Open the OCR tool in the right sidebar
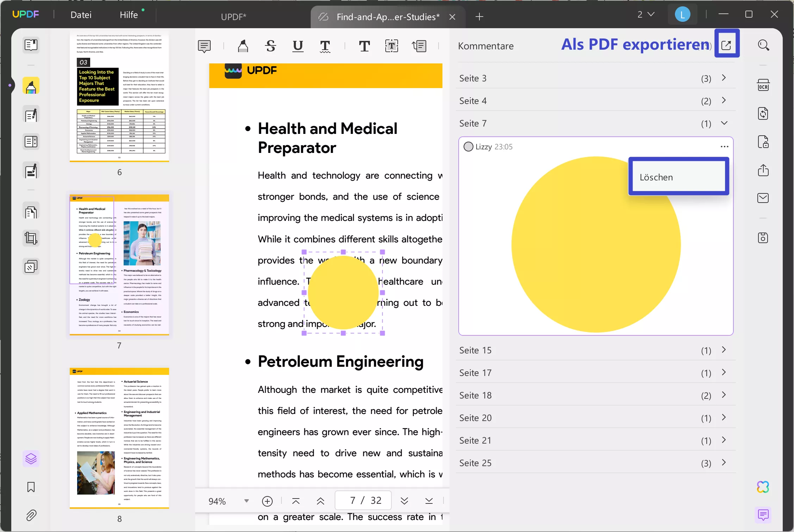The height and width of the screenshot is (532, 794). click(x=763, y=85)
